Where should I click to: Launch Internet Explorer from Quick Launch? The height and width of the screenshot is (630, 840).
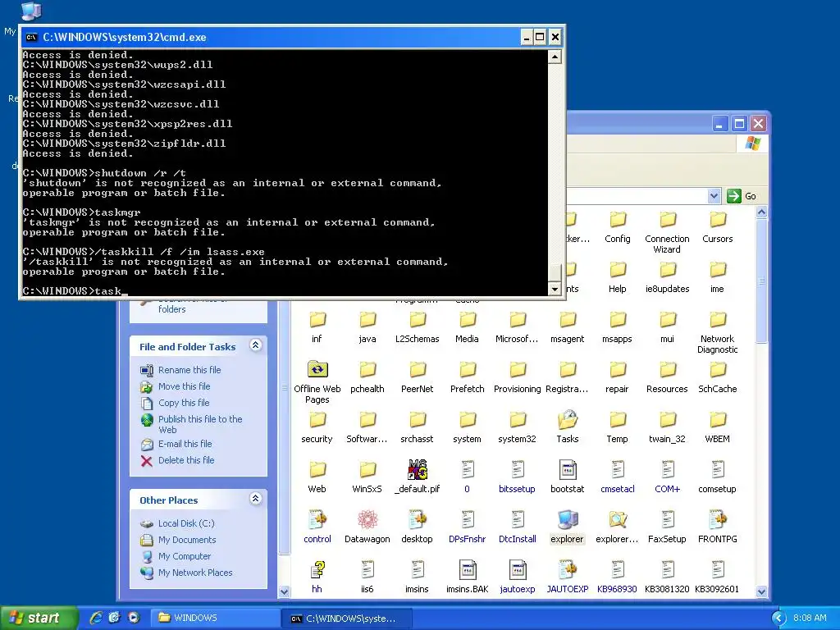point(96,618)
